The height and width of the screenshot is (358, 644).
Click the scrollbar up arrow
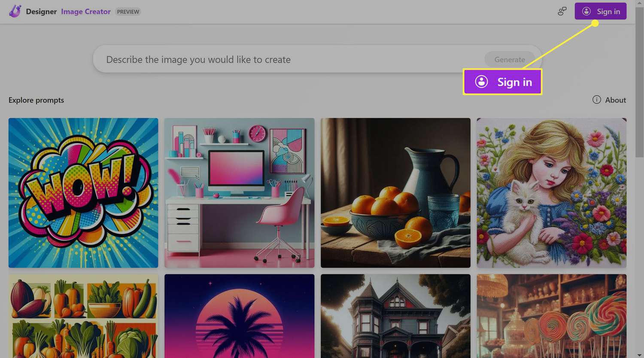pos(639,3)
